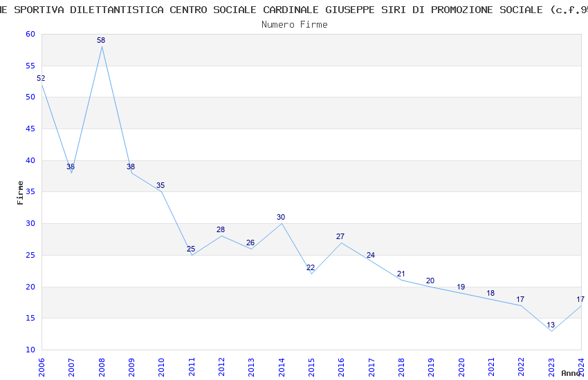Screen dimensions: 588x380
Task: Click the 2024 data label 17
Action: click(580, 299)
